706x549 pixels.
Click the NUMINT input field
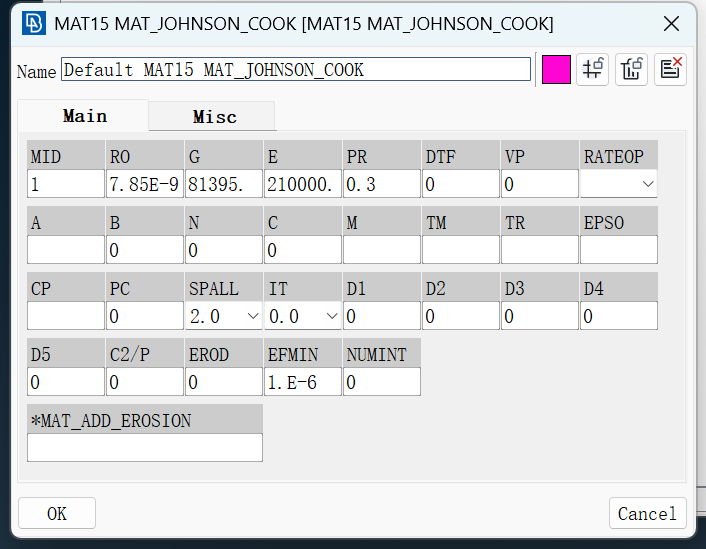click(382, 382)
